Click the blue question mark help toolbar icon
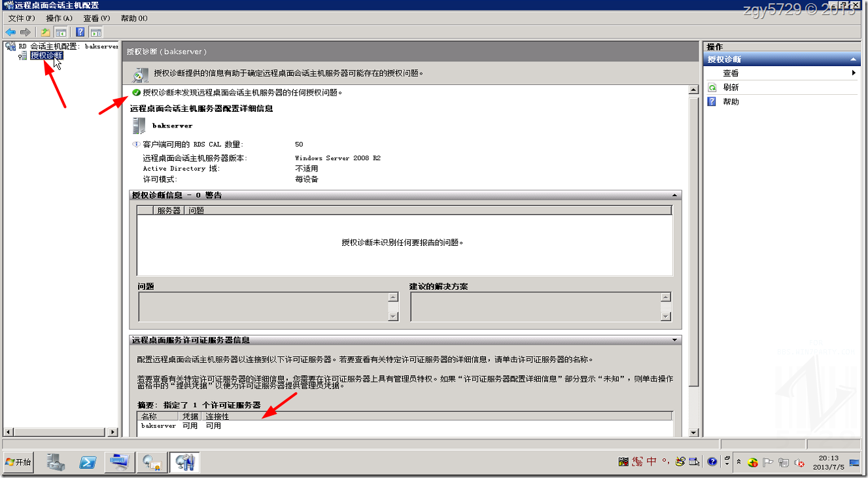The image size is (868, 478). click(80, 32)
